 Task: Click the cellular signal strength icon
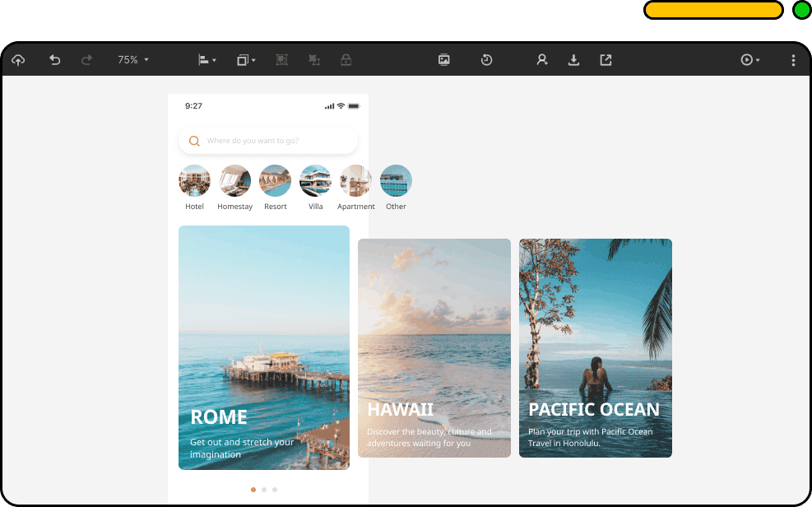click(x=329, y=106)
